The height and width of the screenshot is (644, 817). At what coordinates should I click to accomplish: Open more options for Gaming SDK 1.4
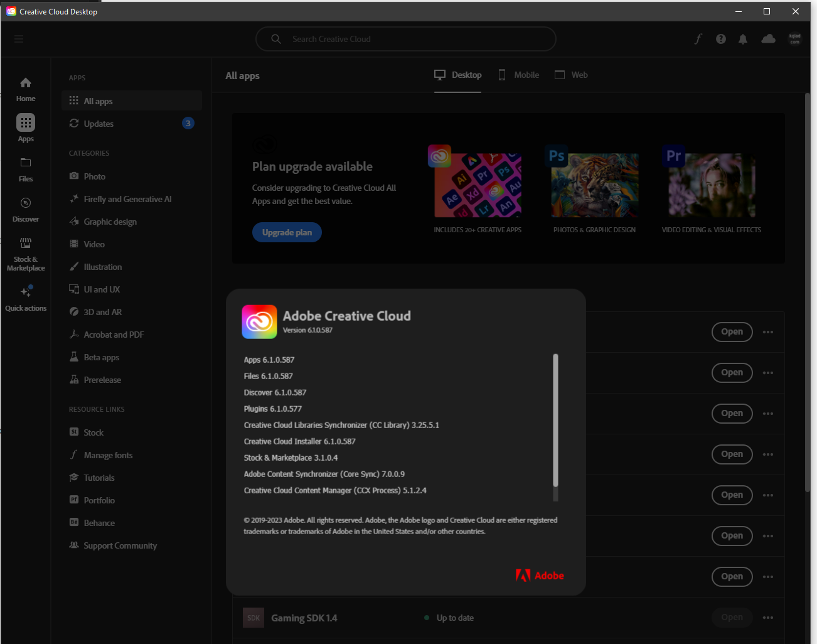click(x=767, y=617)
